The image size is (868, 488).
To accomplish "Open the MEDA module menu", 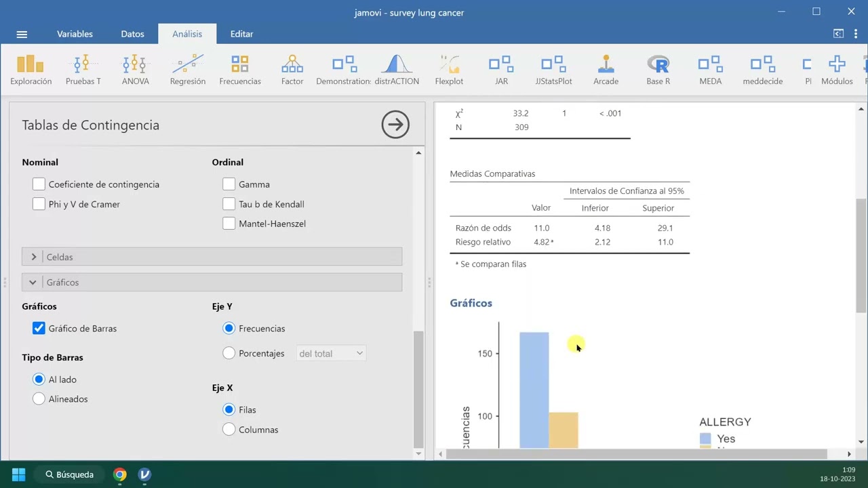I will (x=710, y=70).
